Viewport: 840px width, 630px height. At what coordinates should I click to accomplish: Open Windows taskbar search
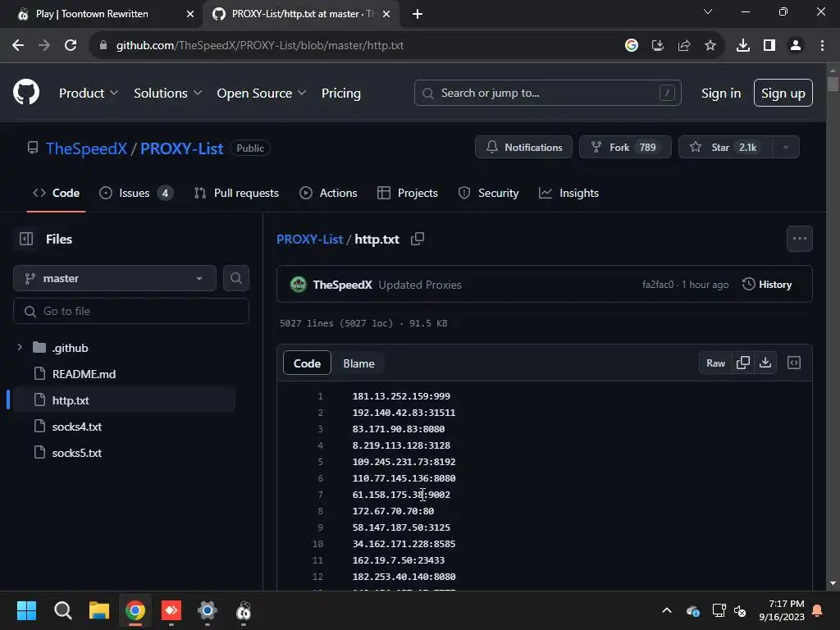point(62,610)
